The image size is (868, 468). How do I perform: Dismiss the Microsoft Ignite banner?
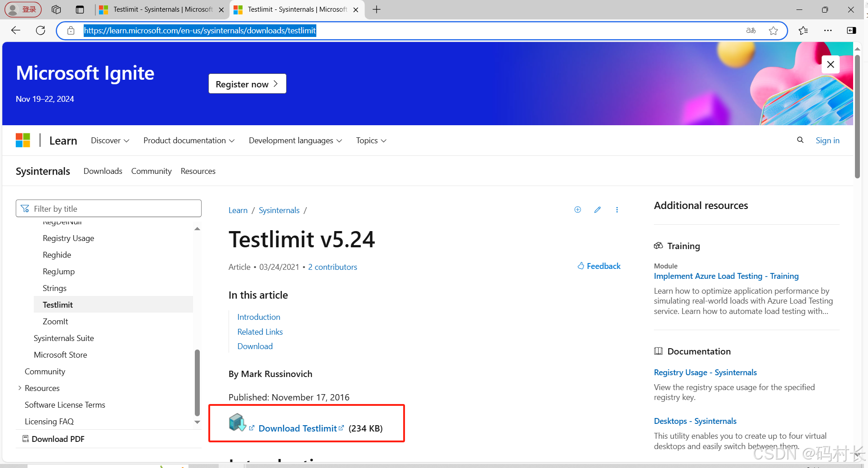(x=830, y=64)
